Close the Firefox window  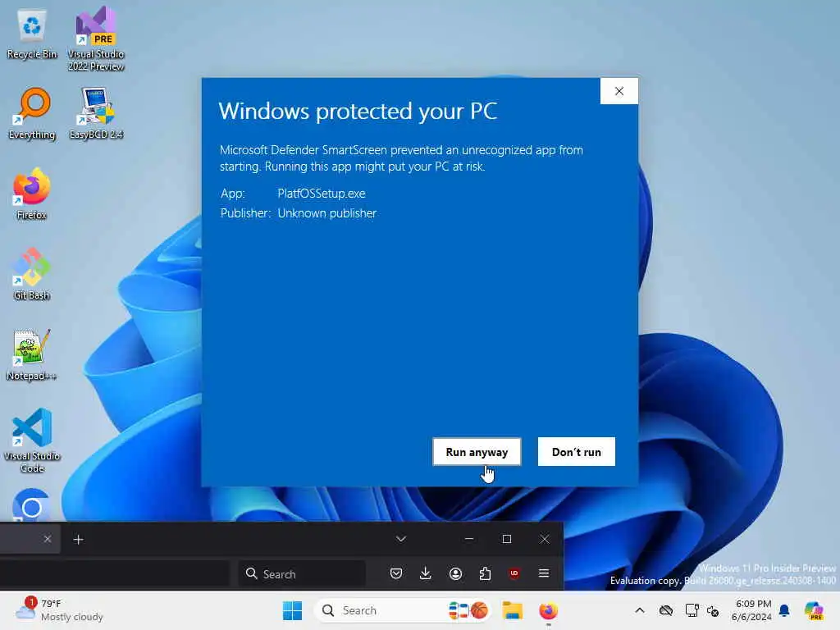545,539
